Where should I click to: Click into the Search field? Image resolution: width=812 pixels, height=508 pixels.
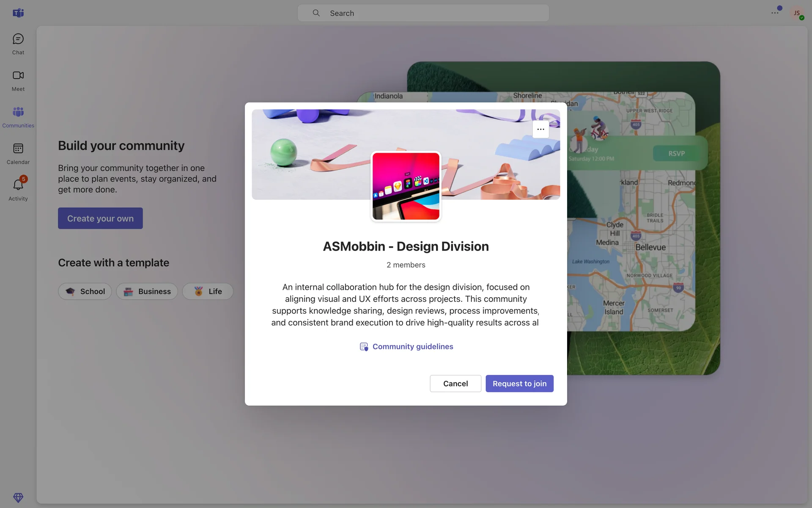[423, 13]
